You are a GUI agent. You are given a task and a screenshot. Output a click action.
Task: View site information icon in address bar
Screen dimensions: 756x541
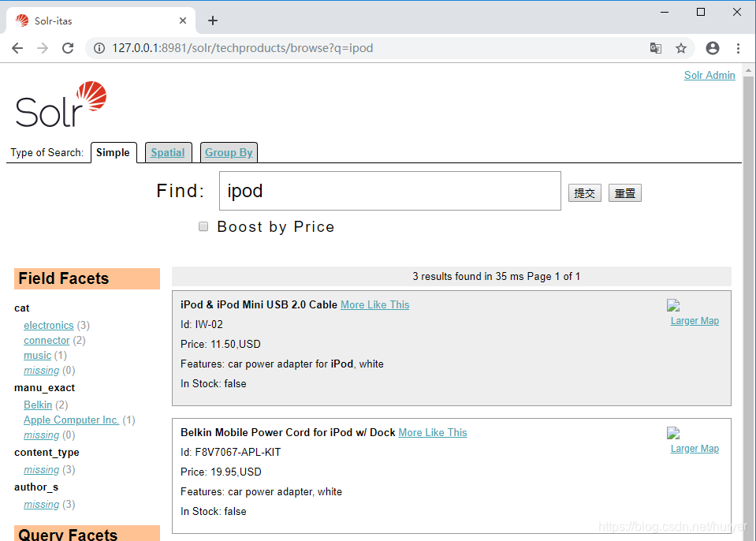tap(99, 48)
